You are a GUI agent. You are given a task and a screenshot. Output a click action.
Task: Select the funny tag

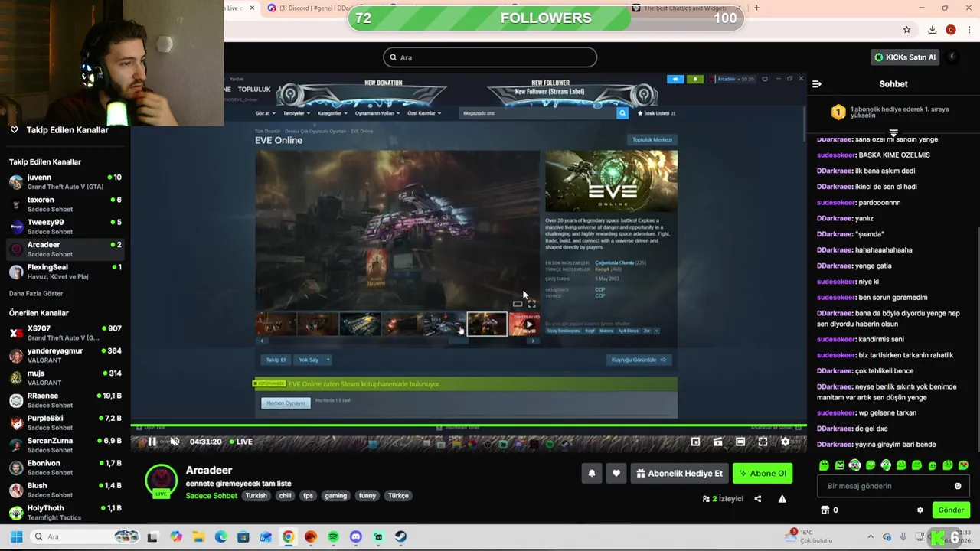367,495
